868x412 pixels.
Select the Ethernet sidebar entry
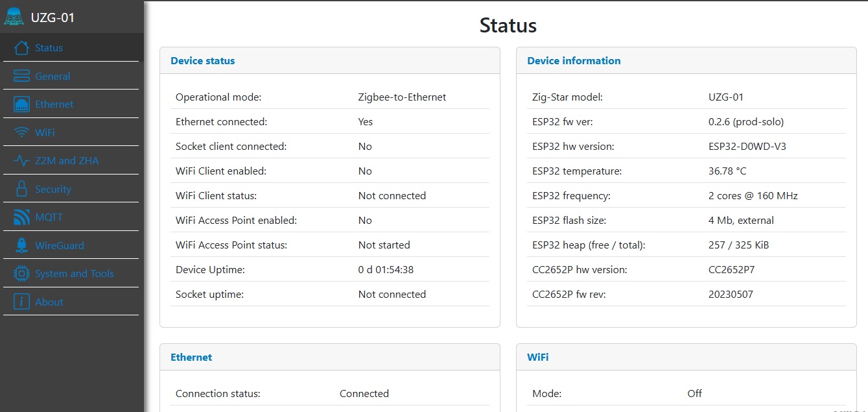pos(54,104)
